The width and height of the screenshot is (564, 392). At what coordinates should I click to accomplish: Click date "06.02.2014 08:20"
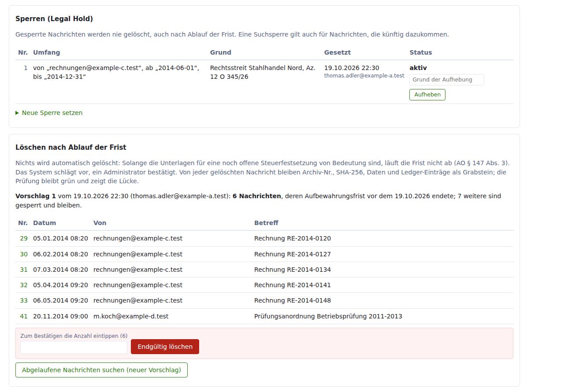tap(60, 254)
